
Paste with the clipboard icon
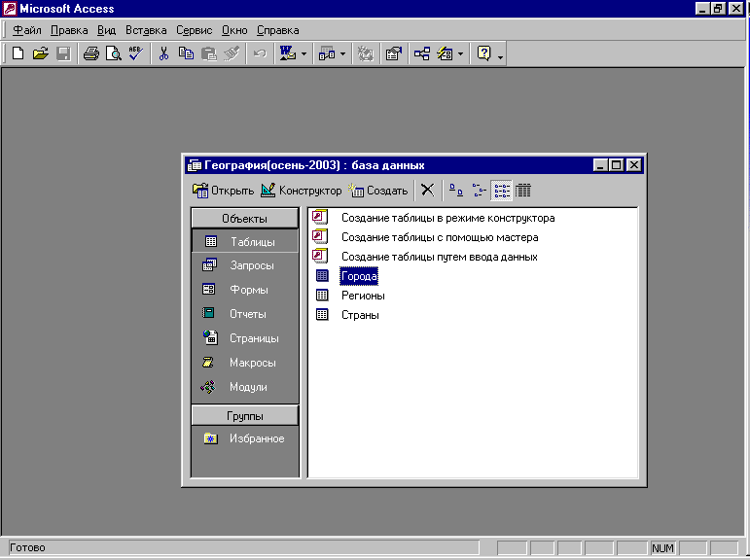pyautogui.click(x=208, y=53)
